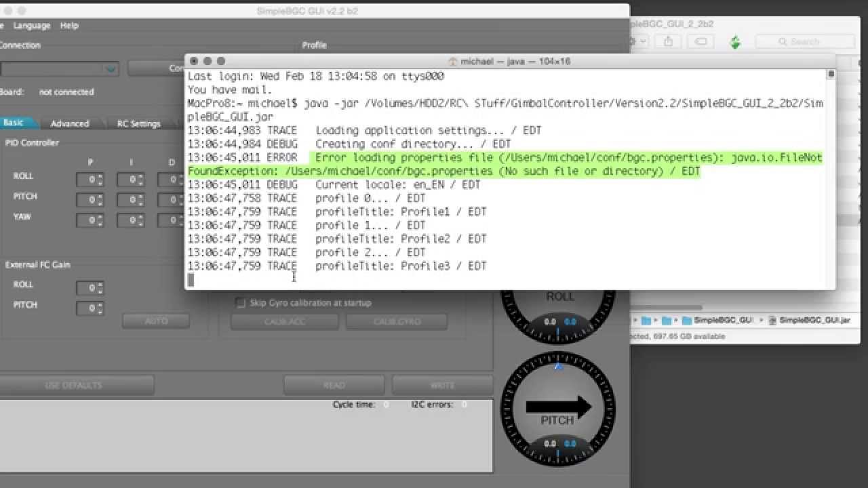Click 'Current locale: en_EN' line

pos(334,184)
